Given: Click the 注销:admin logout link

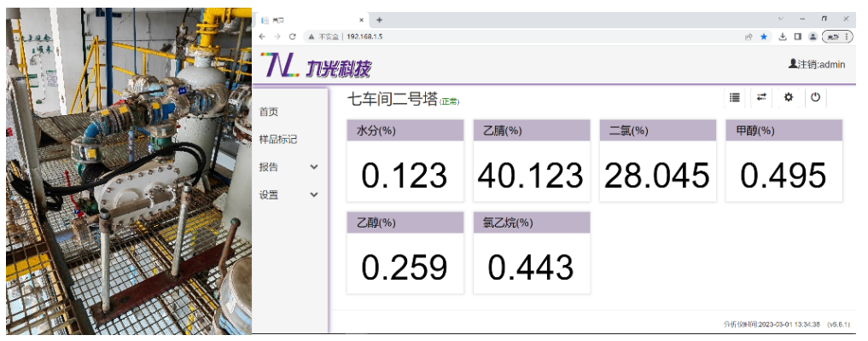Looking at the screenshot, I should click(822, 64).
